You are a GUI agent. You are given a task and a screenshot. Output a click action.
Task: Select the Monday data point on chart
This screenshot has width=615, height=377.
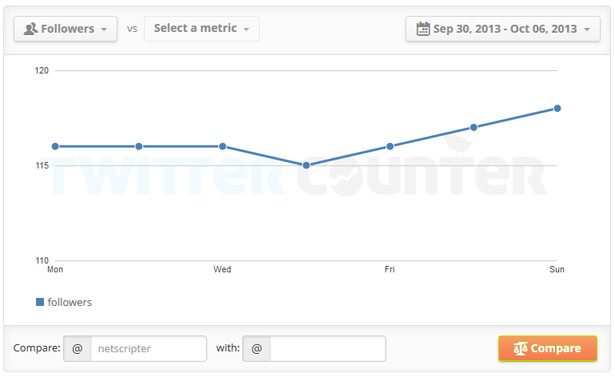(55, 146)
